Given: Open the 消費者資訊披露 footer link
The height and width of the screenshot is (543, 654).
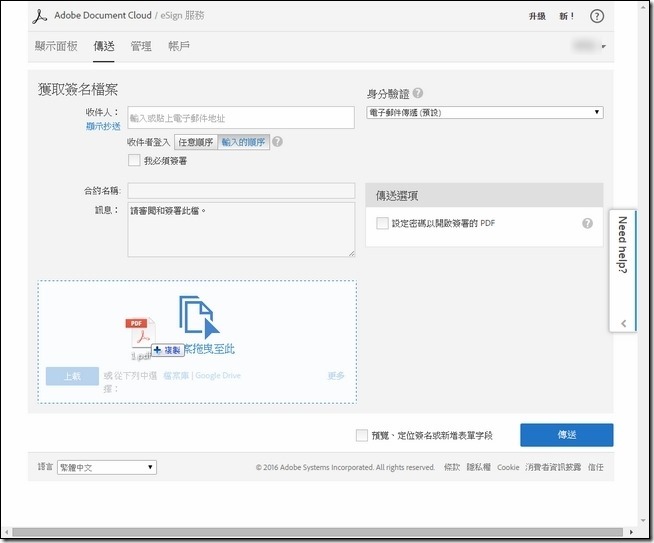Looking at the screenshot, I should point(553,467).
